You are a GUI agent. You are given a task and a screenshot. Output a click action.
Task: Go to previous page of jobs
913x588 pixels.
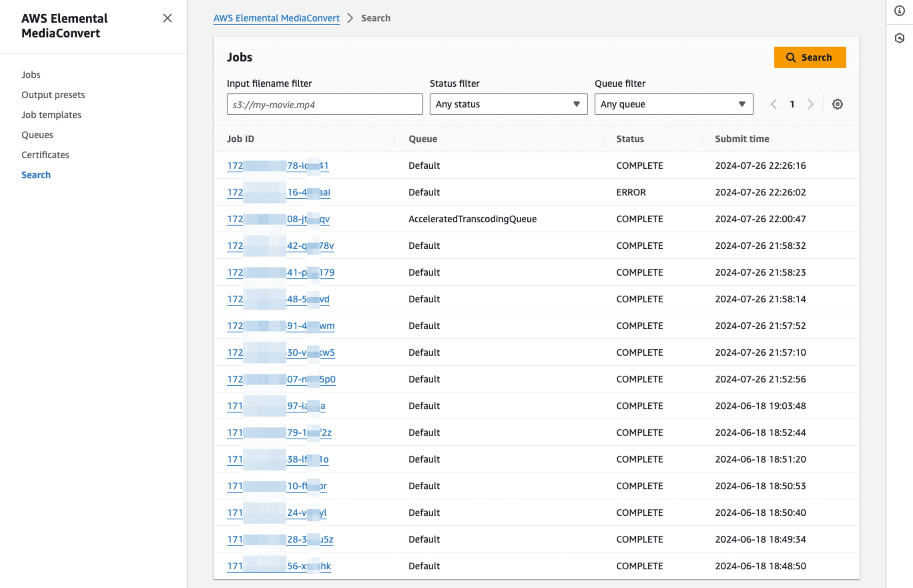774,104
